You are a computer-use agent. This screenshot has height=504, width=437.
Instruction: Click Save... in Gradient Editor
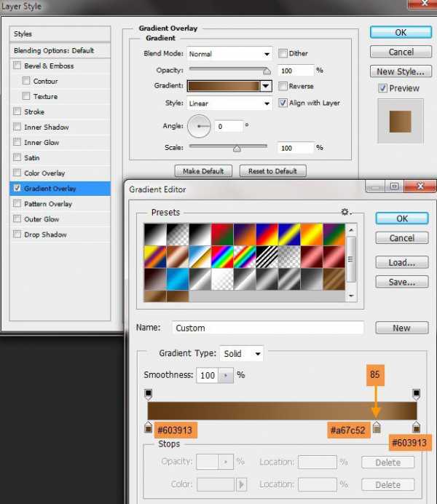pos(402,282)
